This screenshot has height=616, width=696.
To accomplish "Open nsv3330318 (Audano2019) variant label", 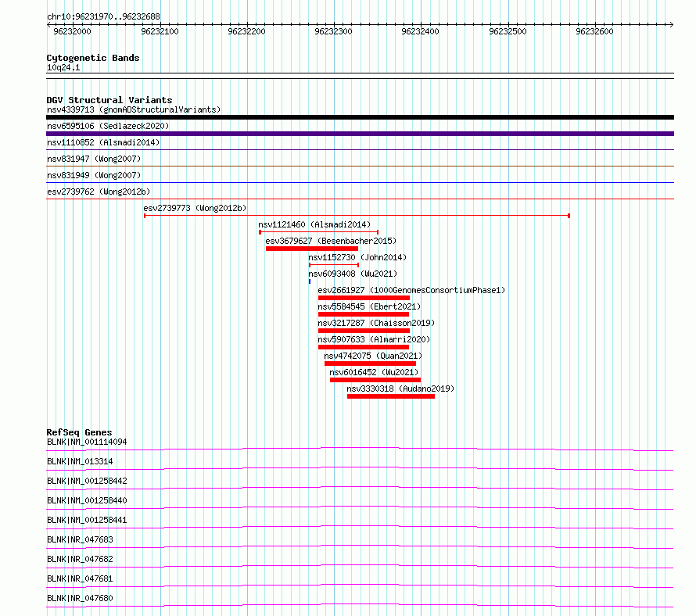I will click(x=400, y=389).
